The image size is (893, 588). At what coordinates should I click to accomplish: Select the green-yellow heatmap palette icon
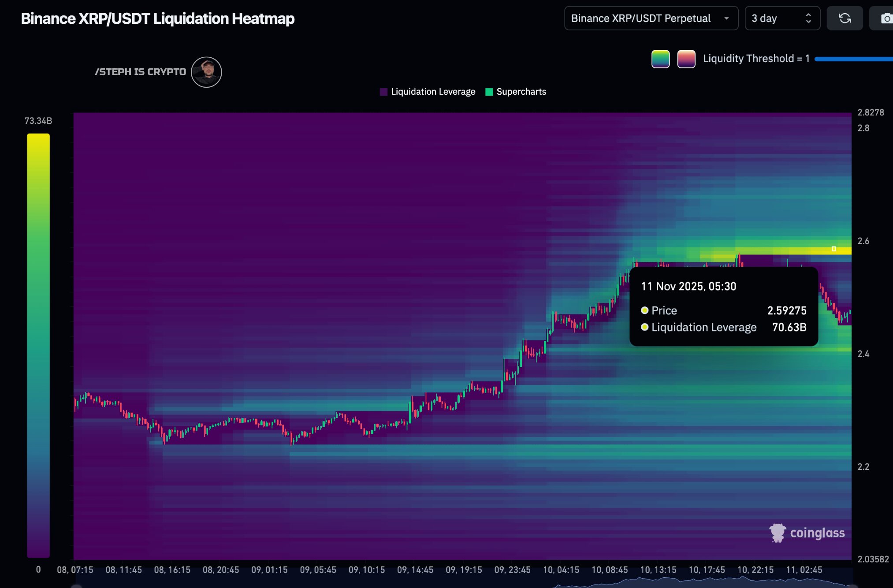[660, 59]
